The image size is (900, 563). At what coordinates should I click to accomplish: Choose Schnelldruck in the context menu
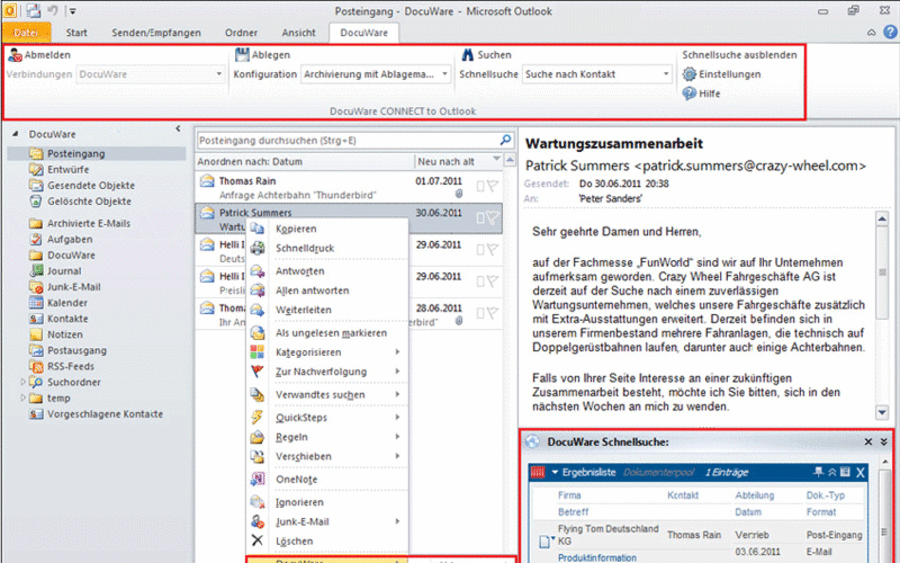click(327, 248)
